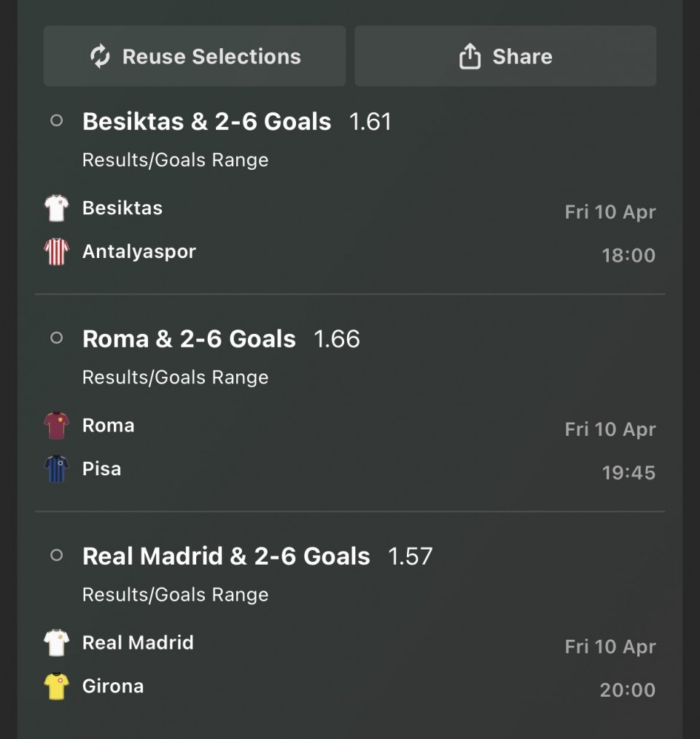Open the Roma & 2-6 Goals selection

[189, 339]
